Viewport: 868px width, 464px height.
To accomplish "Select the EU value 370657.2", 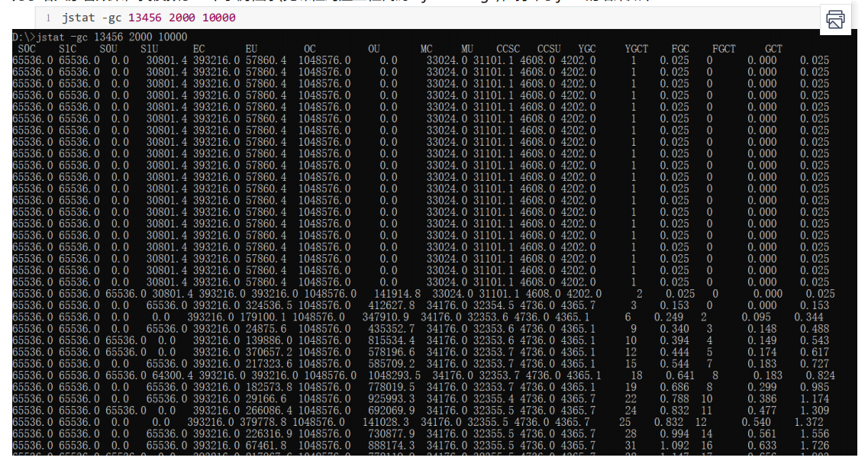I will [x=269, y=352].
